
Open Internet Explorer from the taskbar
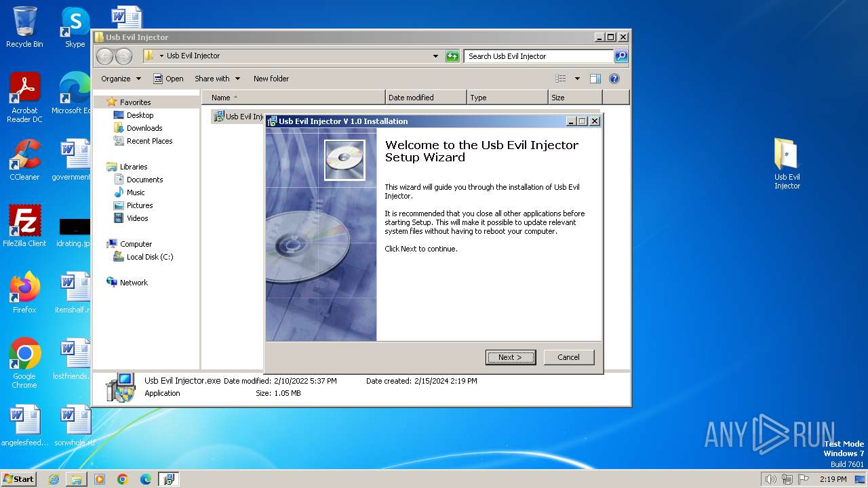coord(54,479)
